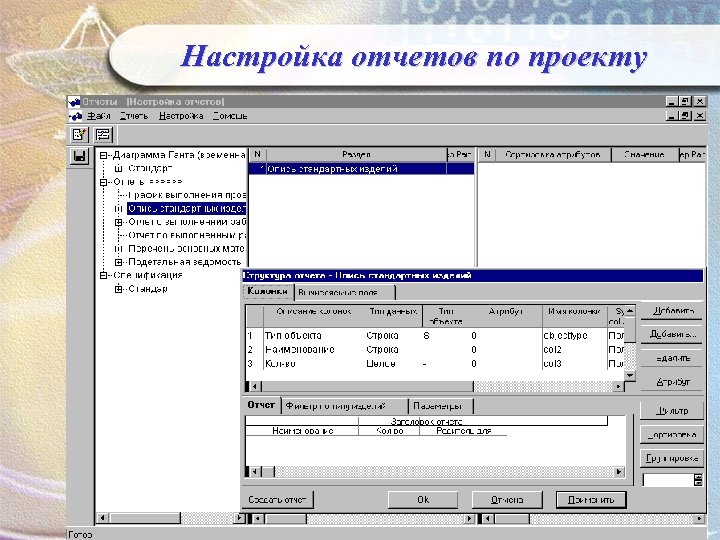
Task: Collapse the Отчеты tree node
Action: 103,182
